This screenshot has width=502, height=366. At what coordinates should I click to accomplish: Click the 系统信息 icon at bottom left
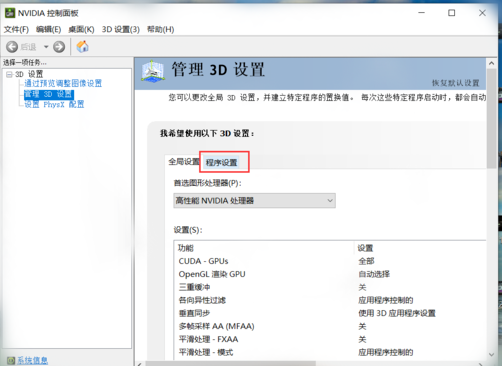(11, 360)
